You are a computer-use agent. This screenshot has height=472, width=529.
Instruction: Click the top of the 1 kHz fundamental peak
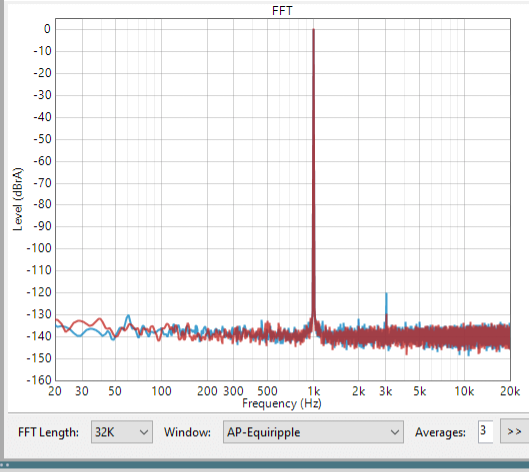313,30
